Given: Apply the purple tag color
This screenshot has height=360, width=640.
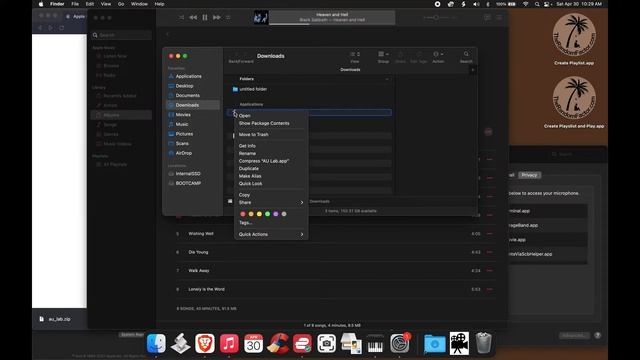Looking at the screenshot, I should tap(276, 214).
